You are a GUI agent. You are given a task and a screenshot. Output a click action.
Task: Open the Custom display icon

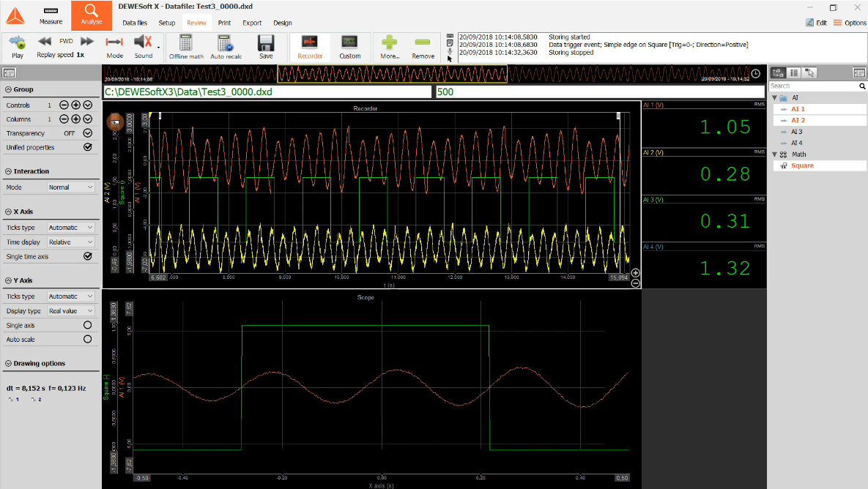pos(350,45)
